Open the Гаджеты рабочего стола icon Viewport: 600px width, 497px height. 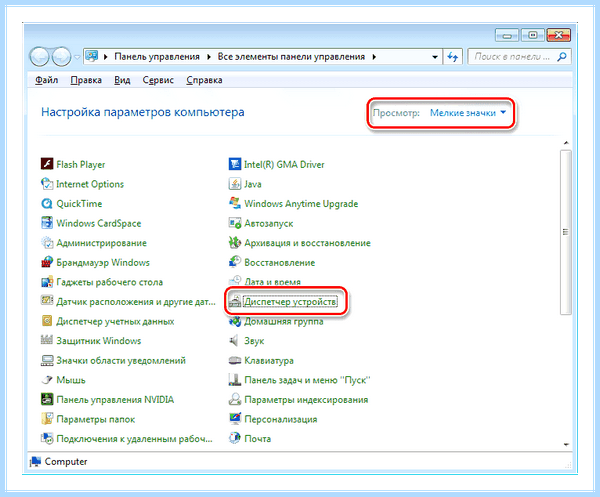(x=47, y=282)
